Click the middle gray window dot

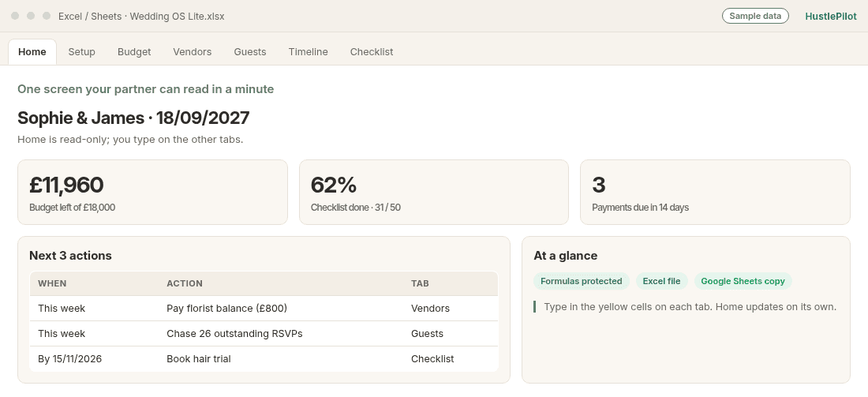31,16
